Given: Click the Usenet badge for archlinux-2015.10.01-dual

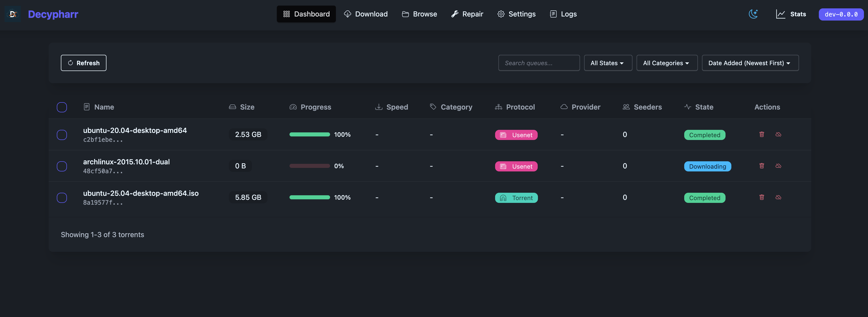Looking at the screenshot, I should (x=516, y=166).
